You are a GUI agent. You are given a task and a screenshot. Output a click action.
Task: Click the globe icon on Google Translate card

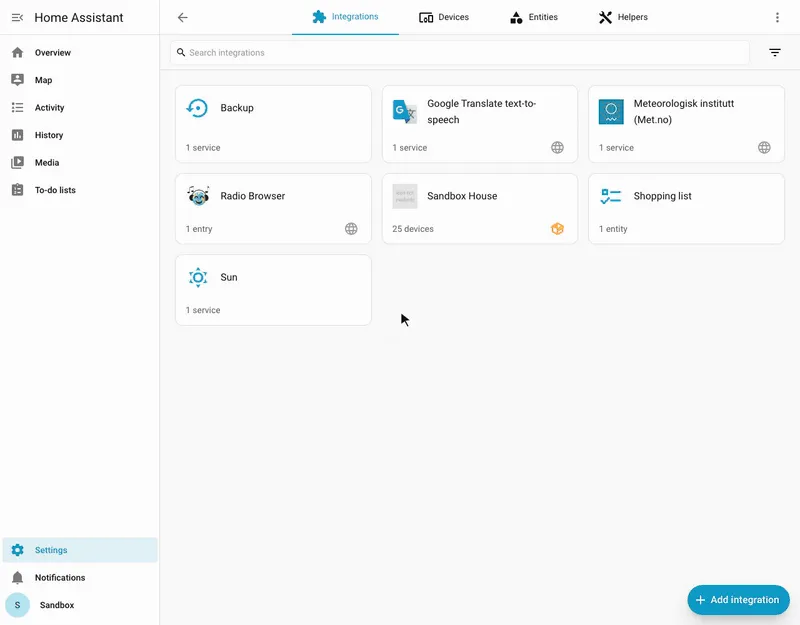[558, 147]
